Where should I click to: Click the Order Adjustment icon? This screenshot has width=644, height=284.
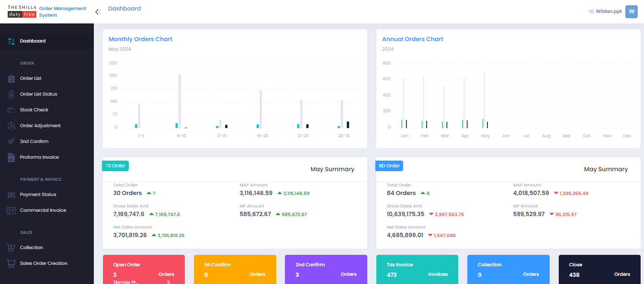pyautogui.click(x=11, y=126)
